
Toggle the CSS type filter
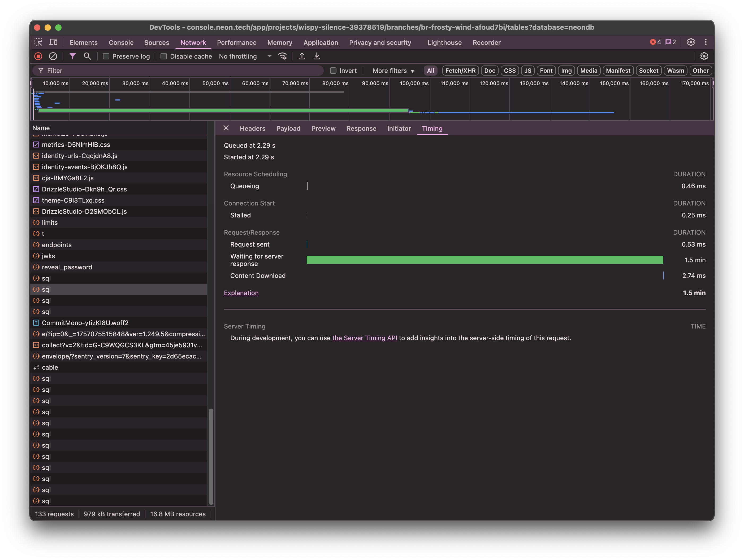click(509, 71)
